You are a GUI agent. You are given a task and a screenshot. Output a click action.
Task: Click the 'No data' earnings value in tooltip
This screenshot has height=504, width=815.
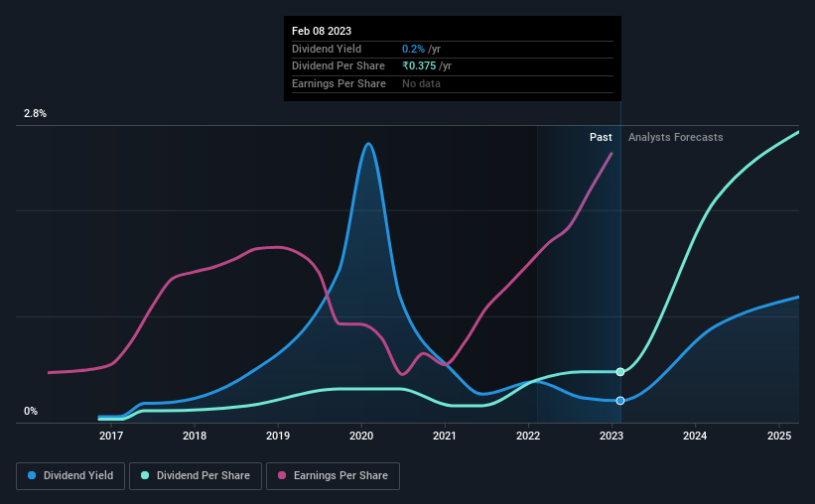tap(421, 83)
